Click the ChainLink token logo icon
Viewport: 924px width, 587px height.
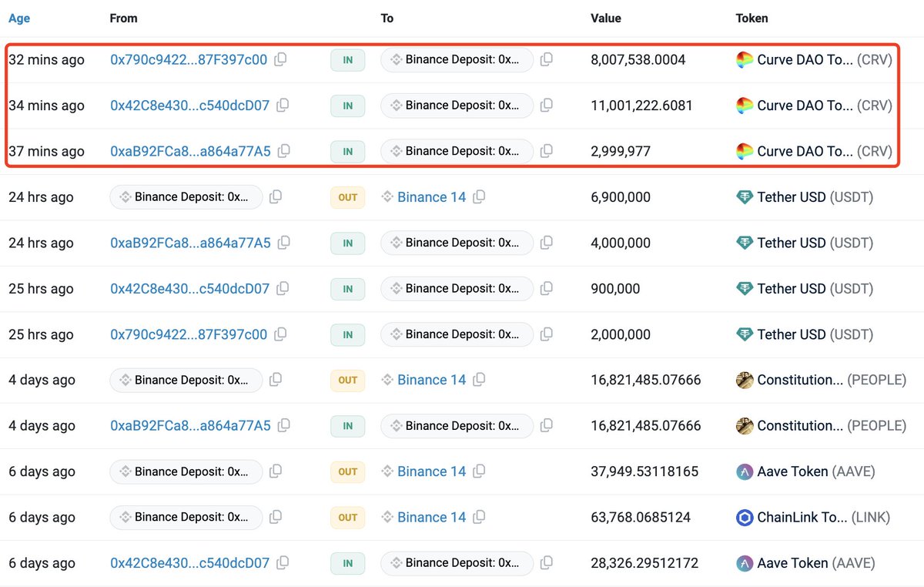click(x=745, y=518)
